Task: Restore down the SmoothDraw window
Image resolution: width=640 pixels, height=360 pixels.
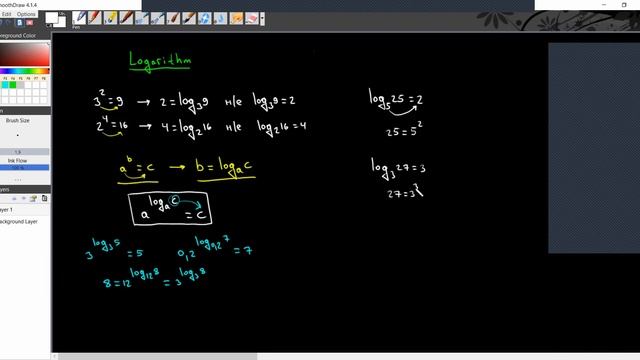Action: [x=624, y=5]
